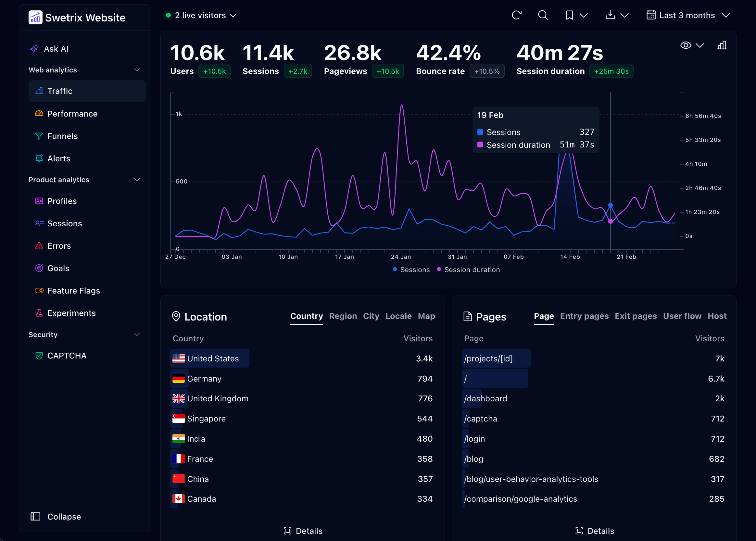Open Experiments in sidebar
This screenshot has width=756, height=541.
tap(87, 313)
